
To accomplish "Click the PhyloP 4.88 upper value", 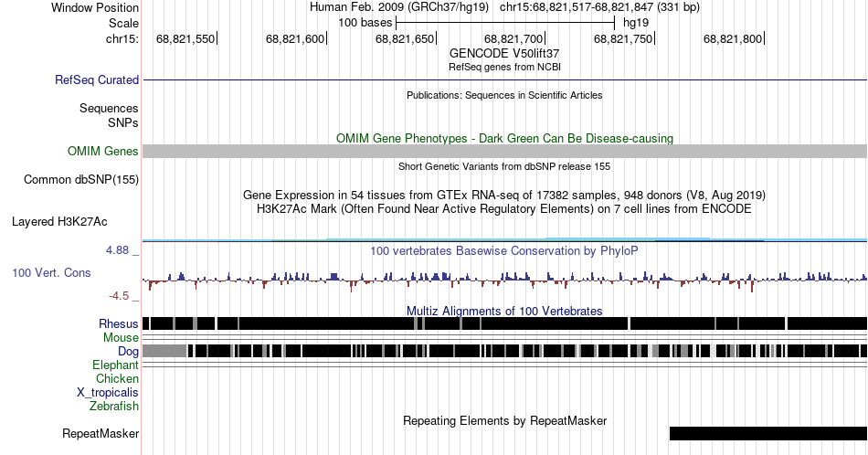I will click(x=117, y=250).
